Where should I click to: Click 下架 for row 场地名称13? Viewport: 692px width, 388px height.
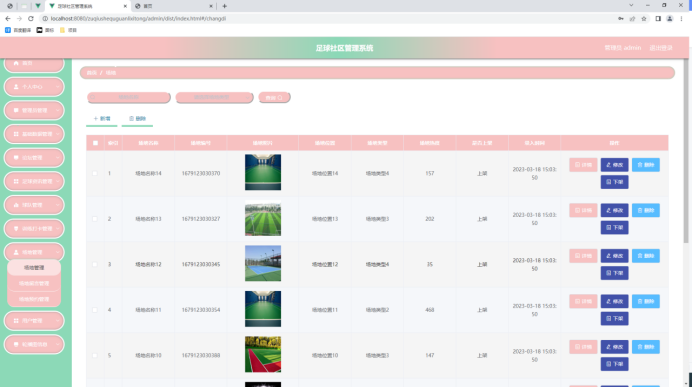tap(614, 228)
